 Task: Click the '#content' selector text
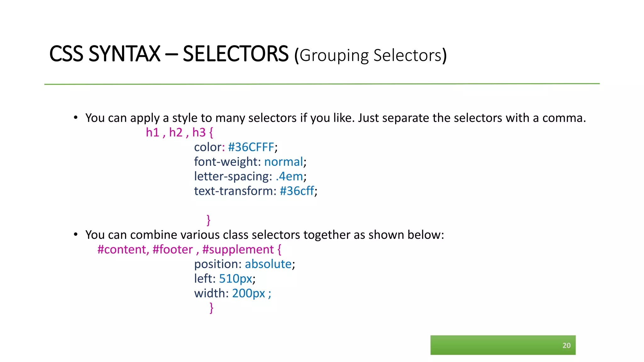click(122, 249)
